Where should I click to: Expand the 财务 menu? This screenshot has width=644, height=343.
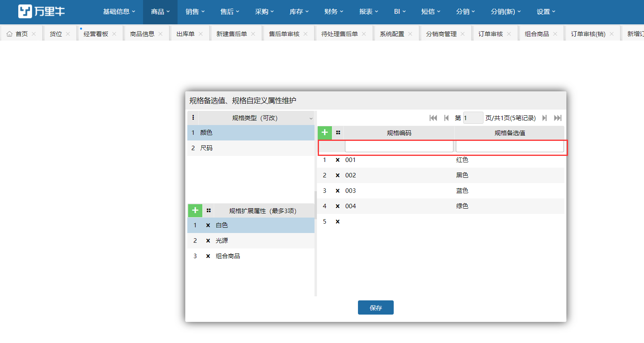point(334,12)
